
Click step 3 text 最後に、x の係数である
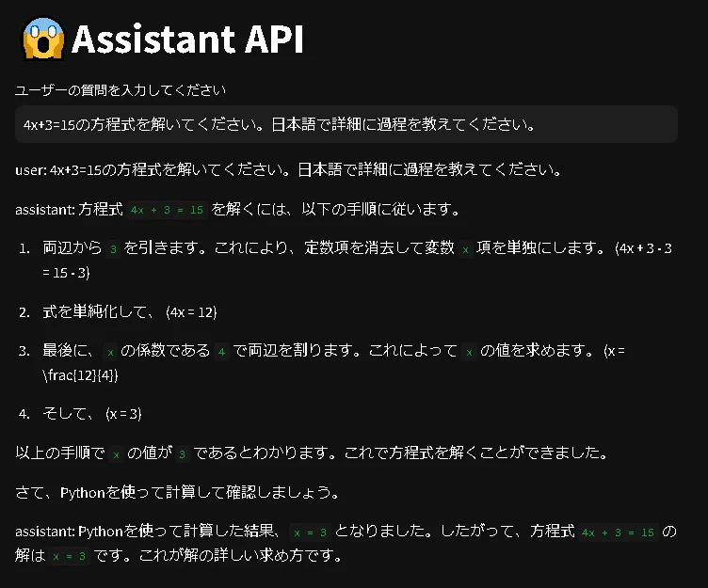coord(126,351)
